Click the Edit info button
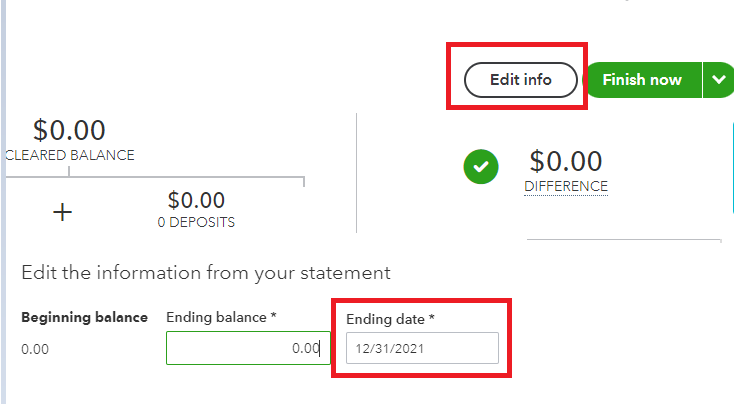 point(520,80)
